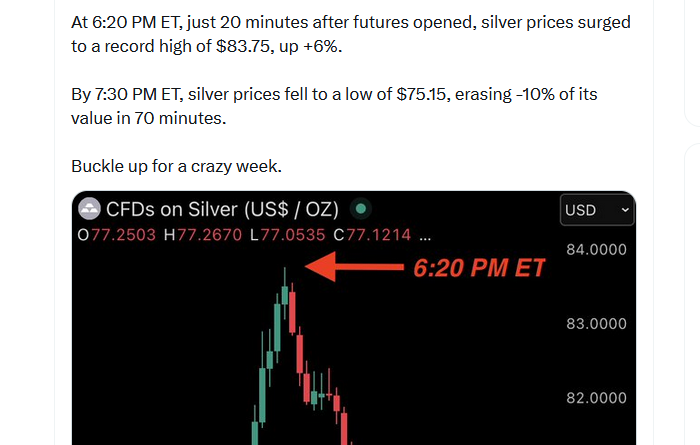The width and height of the screenshot is (700, 445).
Task: Click the large red candle just after the peak
Action: [293, 312]
